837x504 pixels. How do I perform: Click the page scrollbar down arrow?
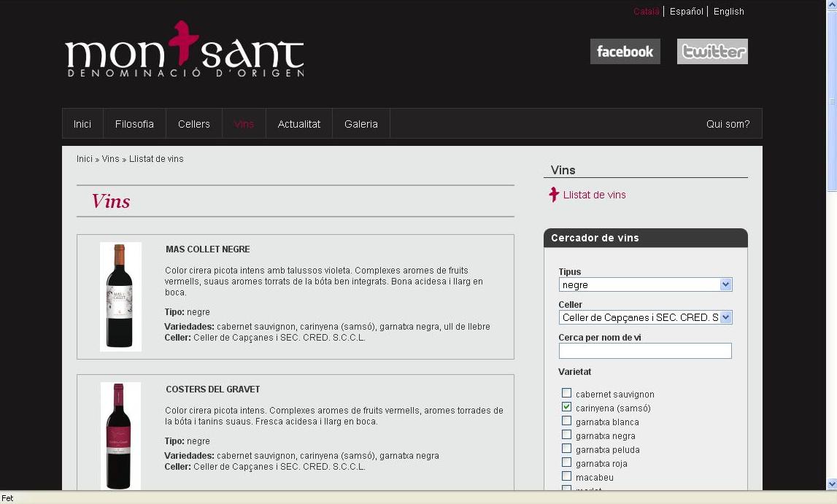[832, 484]
